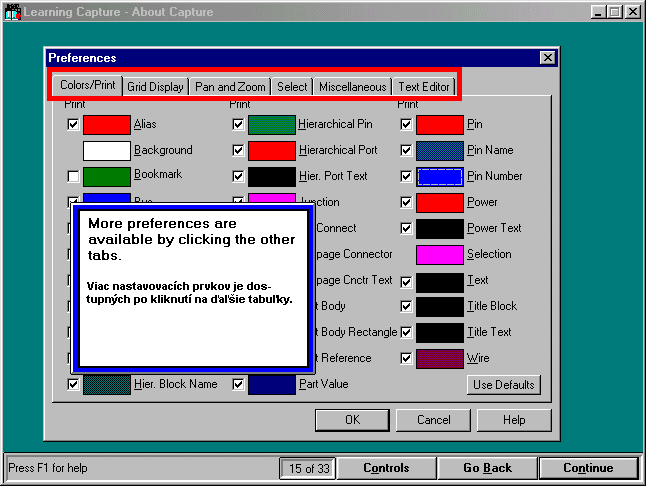Image resolution: width=646 pixels, height=486 pixels.
Task: Click the Learning Capture title bar icon
Action: click(11, 11)
